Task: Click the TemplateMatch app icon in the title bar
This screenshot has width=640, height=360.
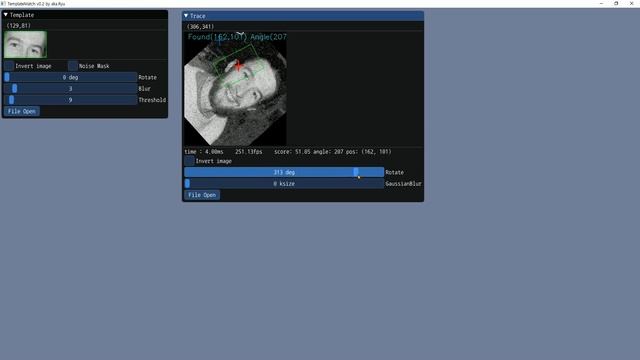Action: 3,4
